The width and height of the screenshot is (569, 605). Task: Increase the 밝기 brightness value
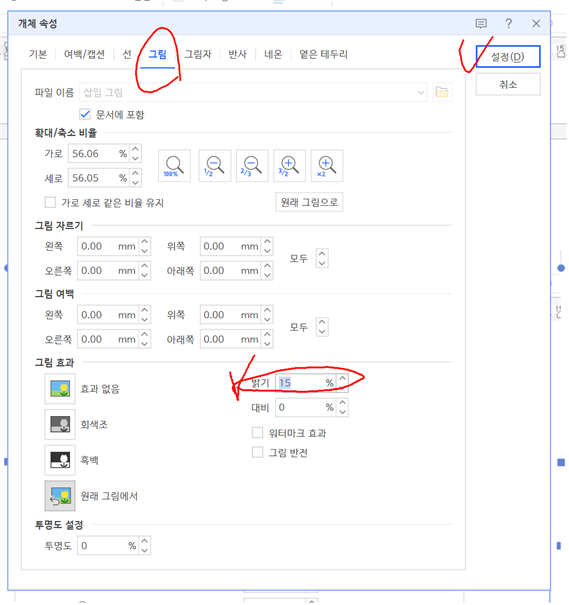pyautogui.click(x=343, y=378)
